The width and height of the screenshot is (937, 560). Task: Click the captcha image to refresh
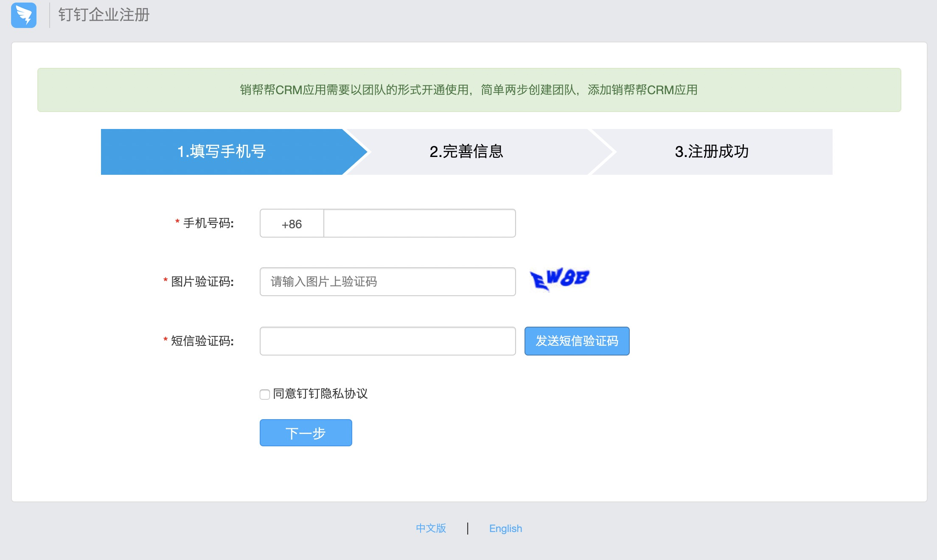point(560,280)
